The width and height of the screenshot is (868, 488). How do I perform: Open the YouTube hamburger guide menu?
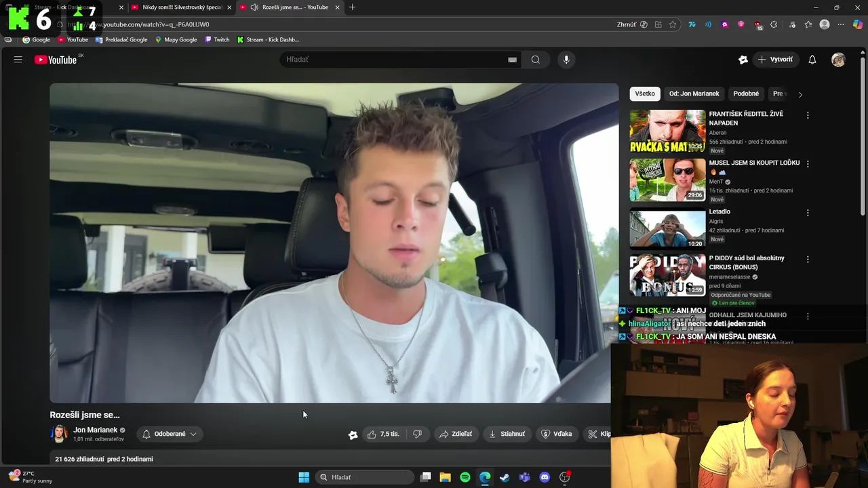18,60
